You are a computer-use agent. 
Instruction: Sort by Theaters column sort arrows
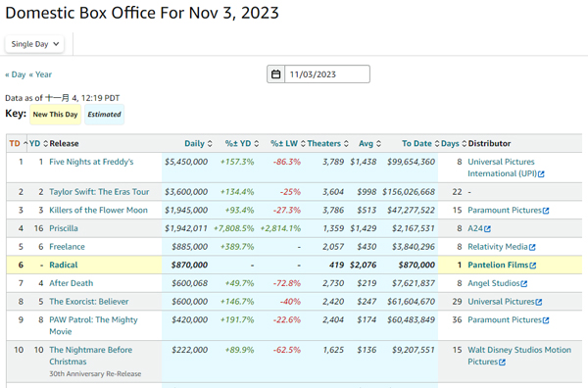(346, 144)
